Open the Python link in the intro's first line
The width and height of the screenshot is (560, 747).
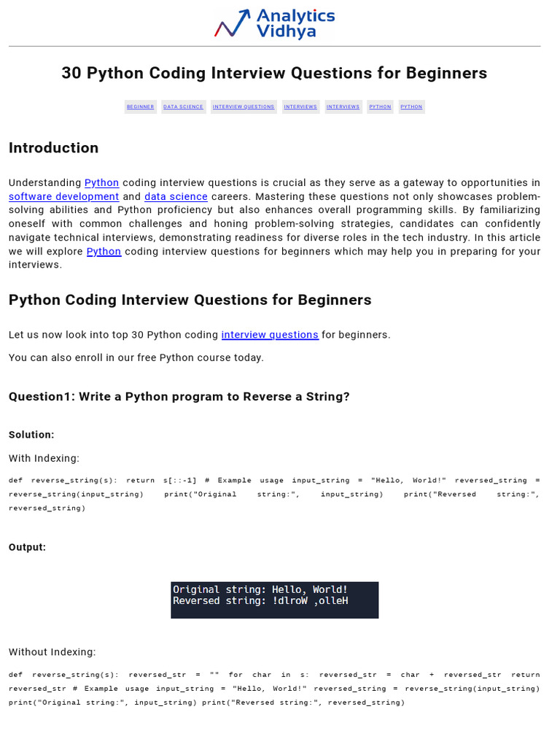(101, 183)
